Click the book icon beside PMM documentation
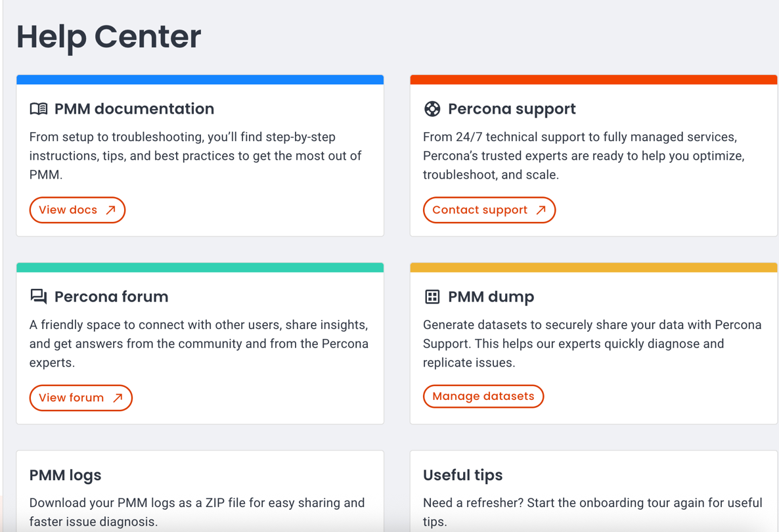Screen dimensions: 779x532 click(39, 108)
